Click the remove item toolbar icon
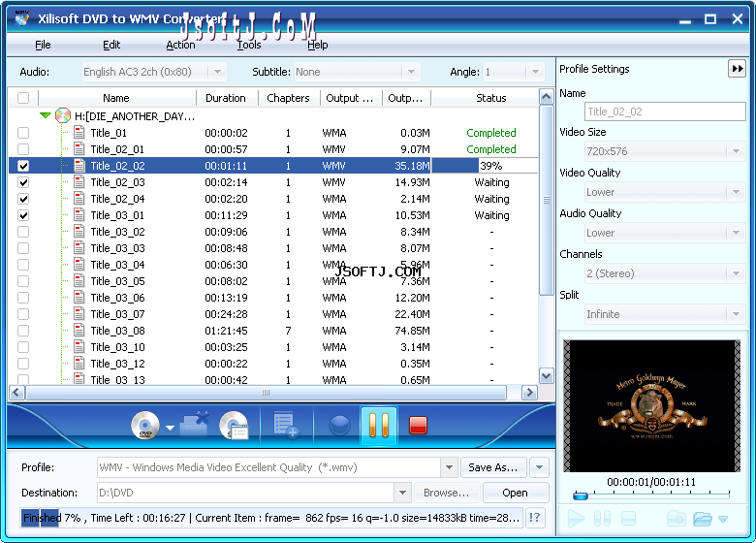This screenshot has height=543, width=756. tap(195, 425)
